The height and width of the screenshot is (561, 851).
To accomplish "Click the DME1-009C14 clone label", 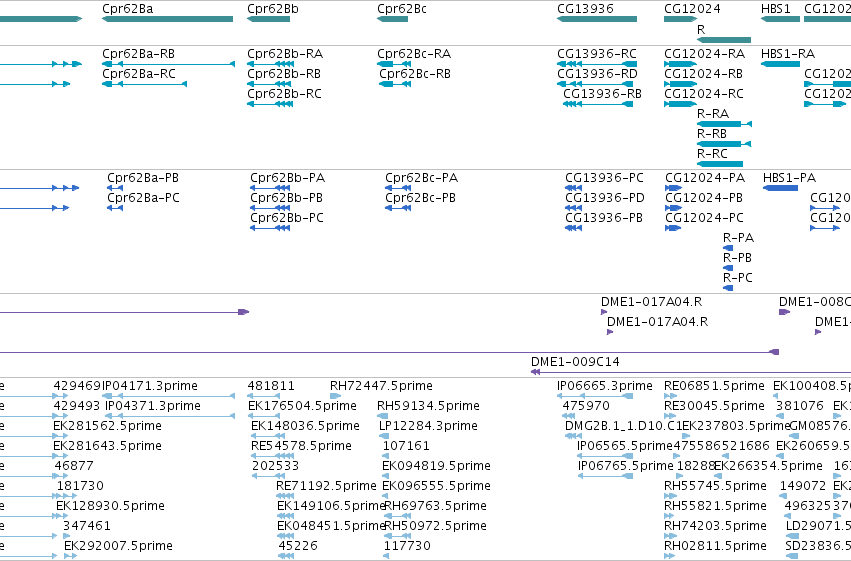I will point(575,362).
